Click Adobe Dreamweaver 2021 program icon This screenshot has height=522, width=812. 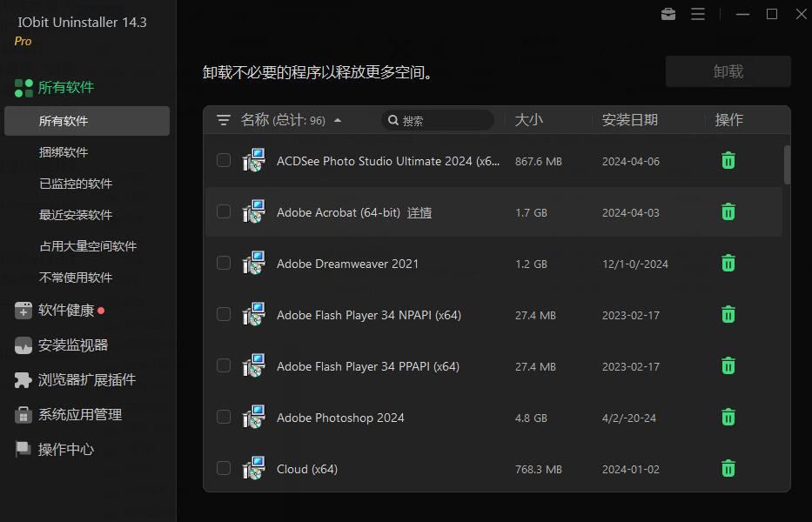tap(254, 263)
